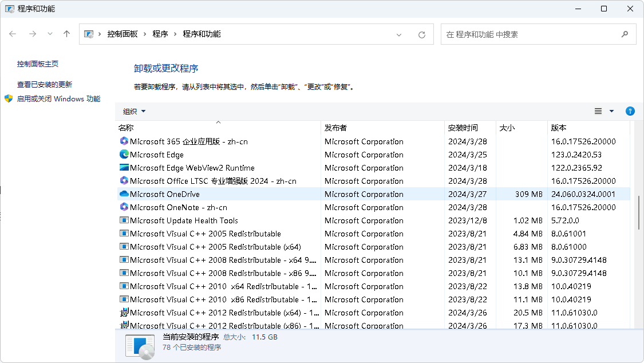Click the Visual C++ 2008 x86 Redistributable icon
The image size is (644, 363).
point(124,273)
